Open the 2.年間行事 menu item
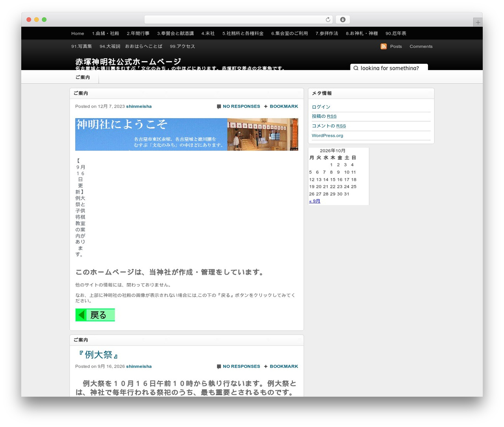This screenshot has height=427, width=504. click(138, 33)
